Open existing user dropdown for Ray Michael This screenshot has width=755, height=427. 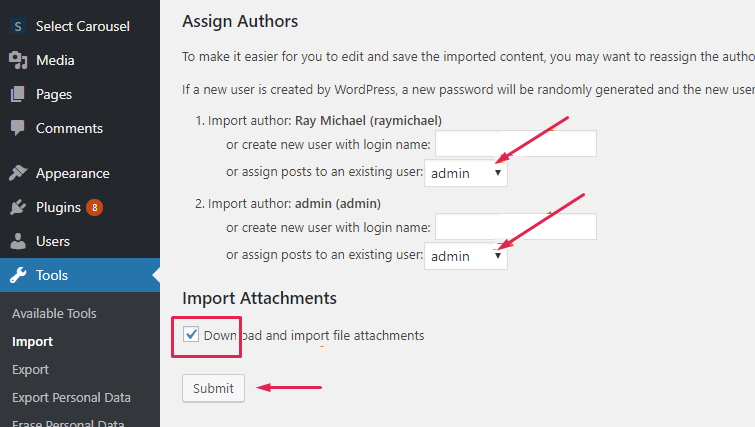pyautogui.click(x=466, y=173)
